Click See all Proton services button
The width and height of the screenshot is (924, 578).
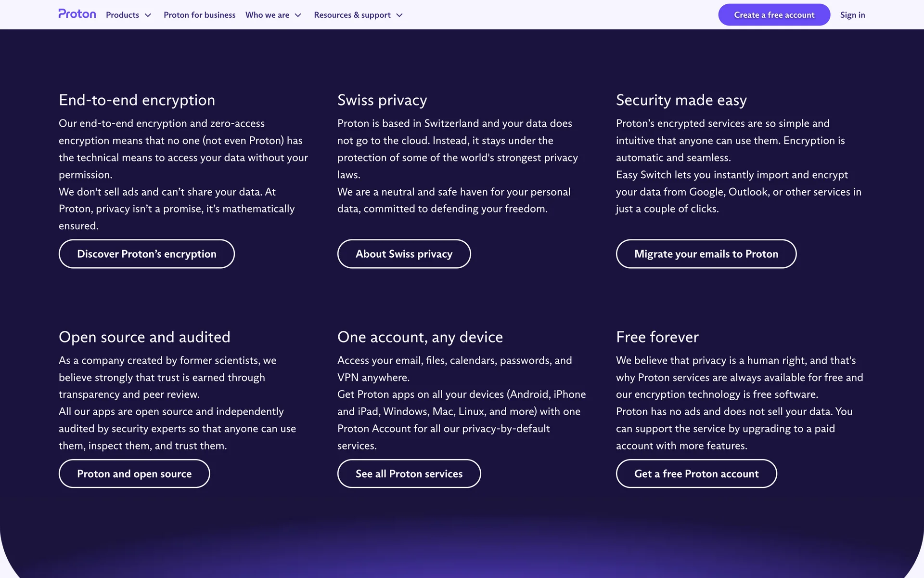409,473
